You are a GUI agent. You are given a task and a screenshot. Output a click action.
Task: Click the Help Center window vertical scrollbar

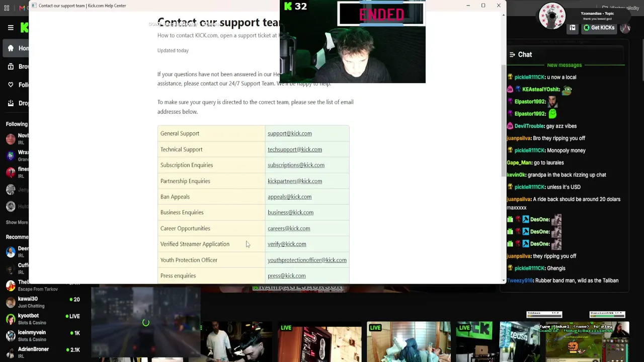point(504,121)
